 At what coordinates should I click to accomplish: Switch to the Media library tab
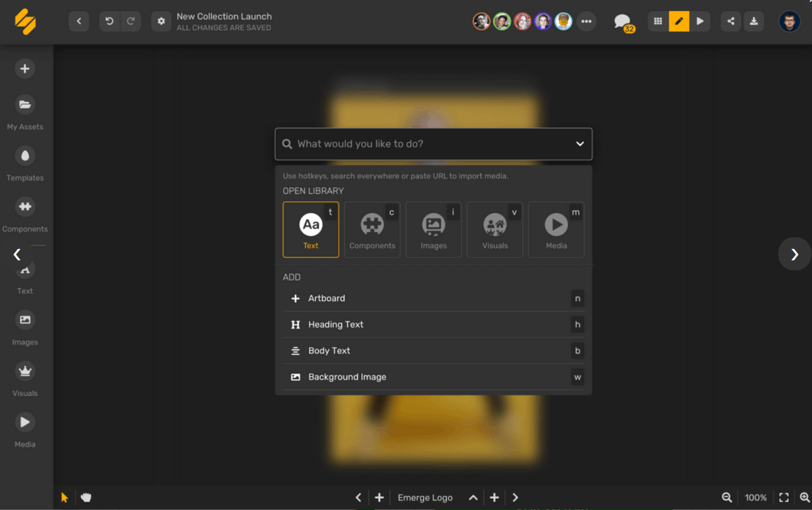(556, 229)
